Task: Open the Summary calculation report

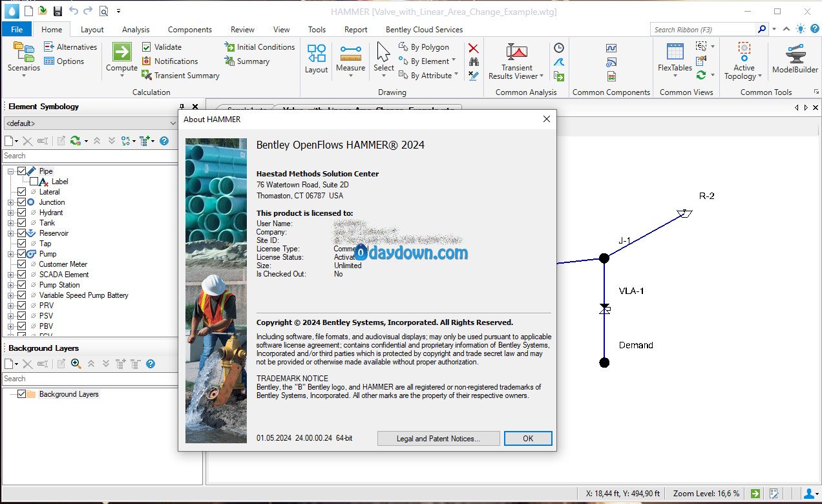Action: 247,61
